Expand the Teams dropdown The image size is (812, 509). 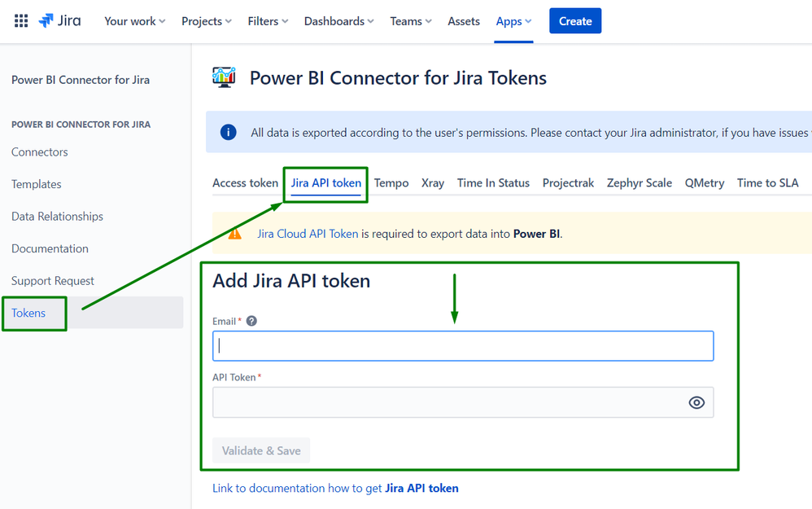[411, 21]
